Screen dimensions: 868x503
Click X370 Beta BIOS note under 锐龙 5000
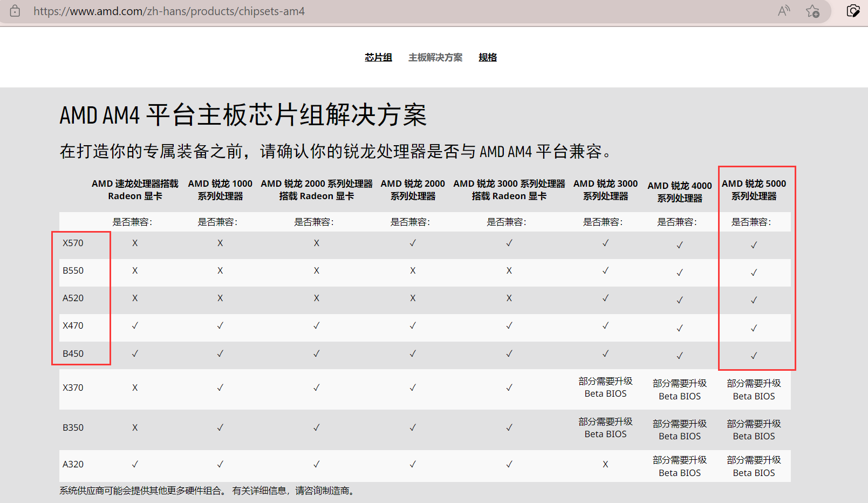tap(754, 390)
